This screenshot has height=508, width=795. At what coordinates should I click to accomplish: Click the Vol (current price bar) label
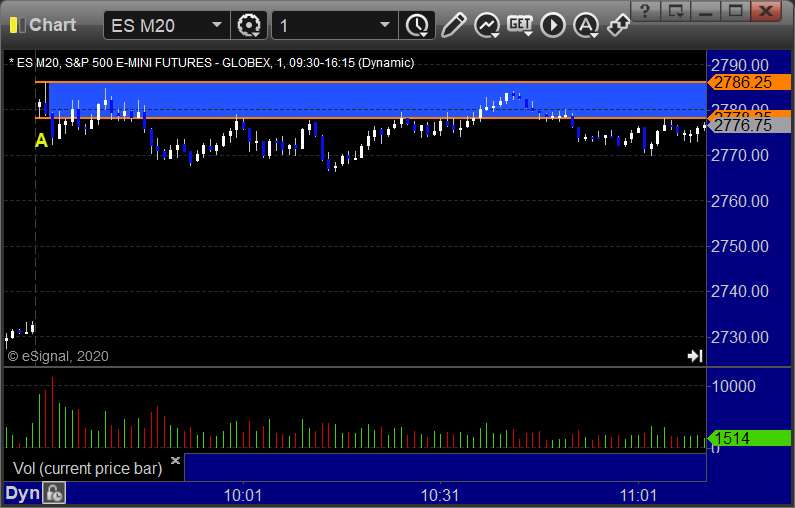point(87,468)
